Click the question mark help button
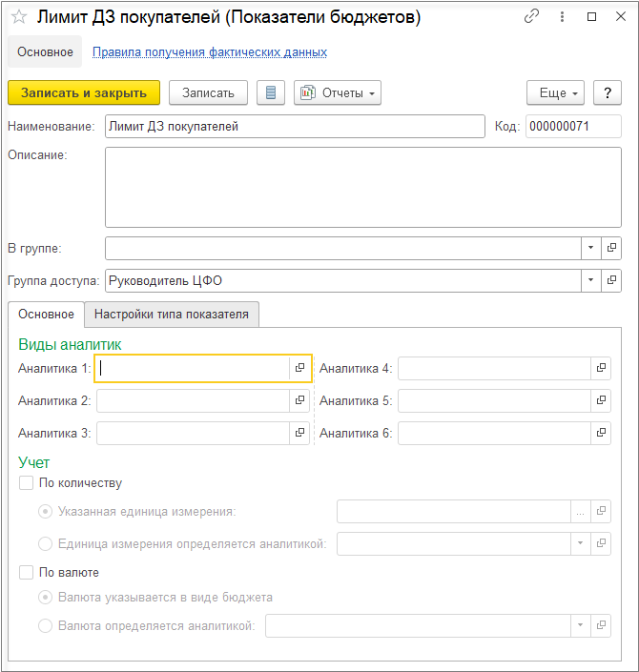 [x=608, y=92]
